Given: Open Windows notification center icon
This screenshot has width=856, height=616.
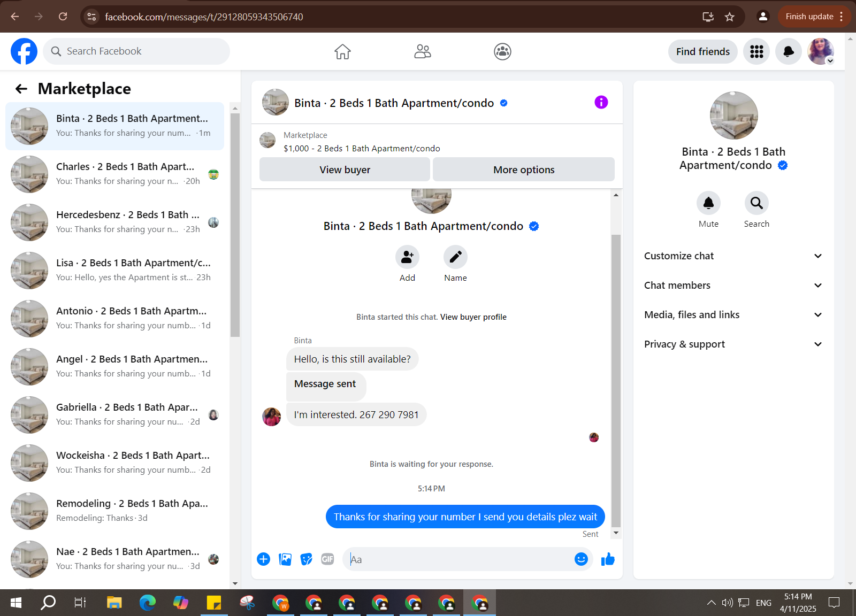Looking at the screenshot, I should pos(834,603).
